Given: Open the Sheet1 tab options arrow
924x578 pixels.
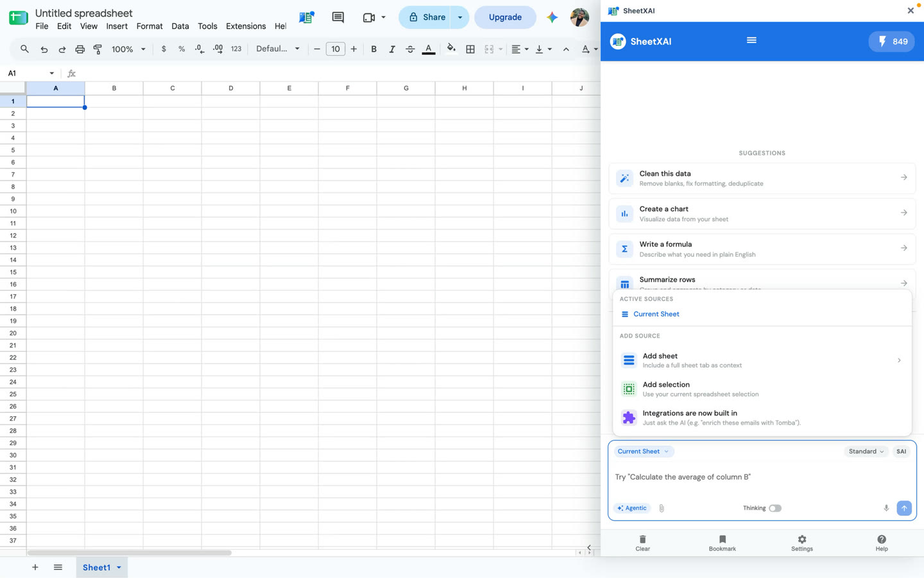Looking at the screenshot, I should (x=119, y=568).
